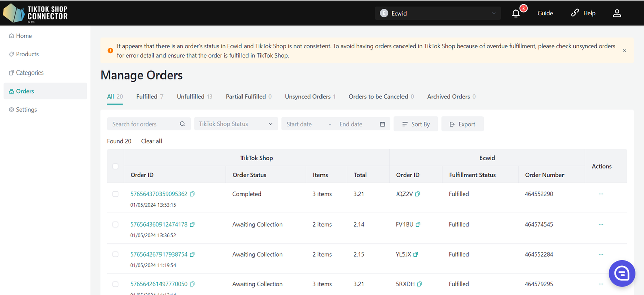Switch to the Fulfilled tab

[x=149, y=96]
